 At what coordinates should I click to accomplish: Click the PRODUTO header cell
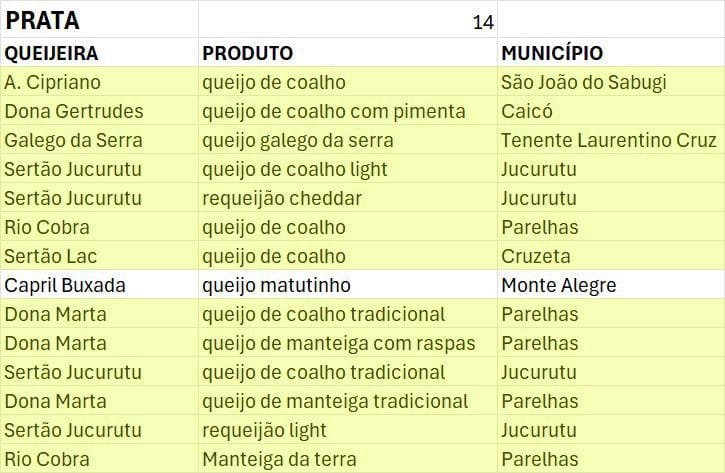pyautogui.click(x=347, y=54)
